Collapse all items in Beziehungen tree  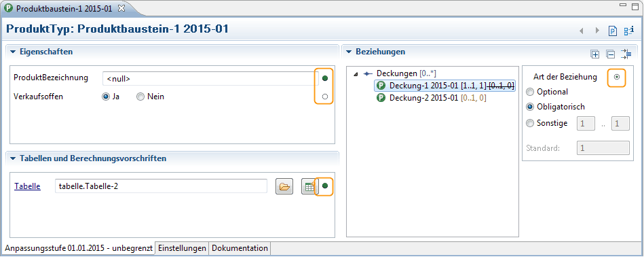611,54
